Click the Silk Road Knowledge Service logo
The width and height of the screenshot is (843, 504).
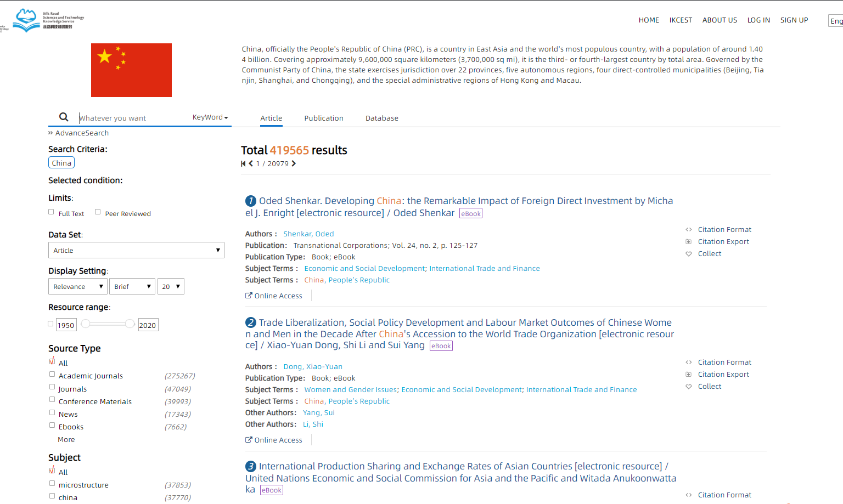[x=48, y=20]
